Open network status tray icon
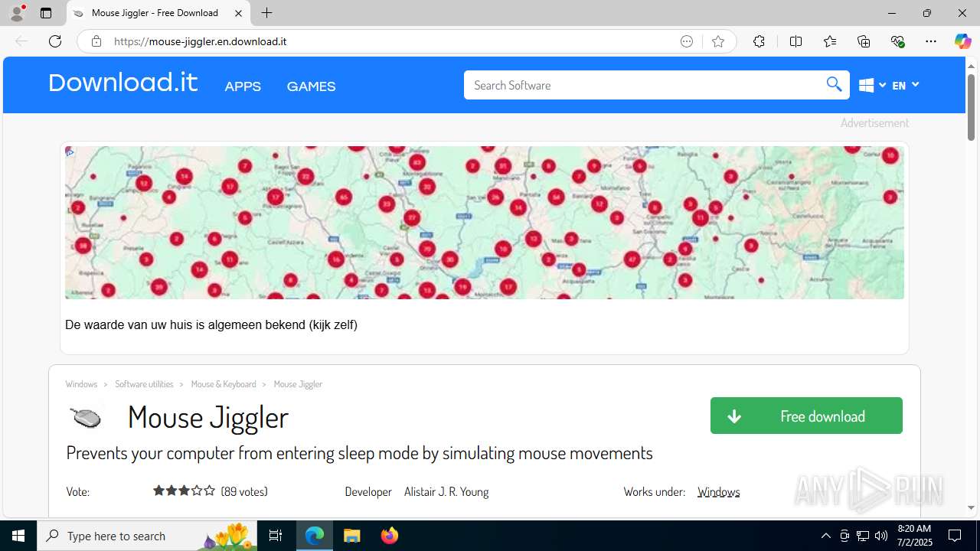The width and height of the screenshot is (980, 551). tap(863, 536)
